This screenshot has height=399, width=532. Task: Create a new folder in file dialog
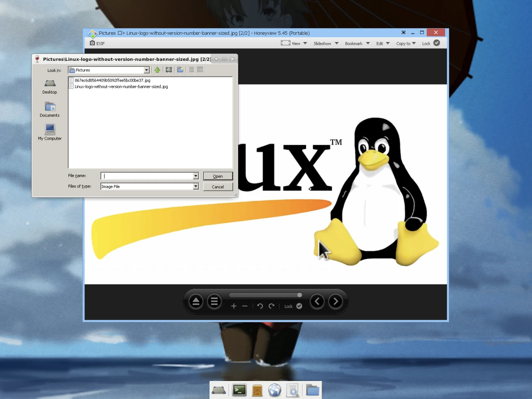tap(180, 70)
